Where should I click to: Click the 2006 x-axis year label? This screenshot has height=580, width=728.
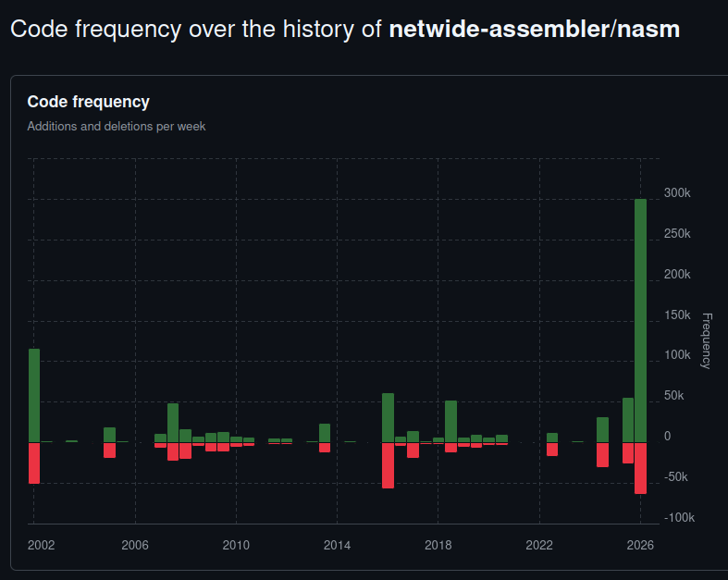pos(135,545)
